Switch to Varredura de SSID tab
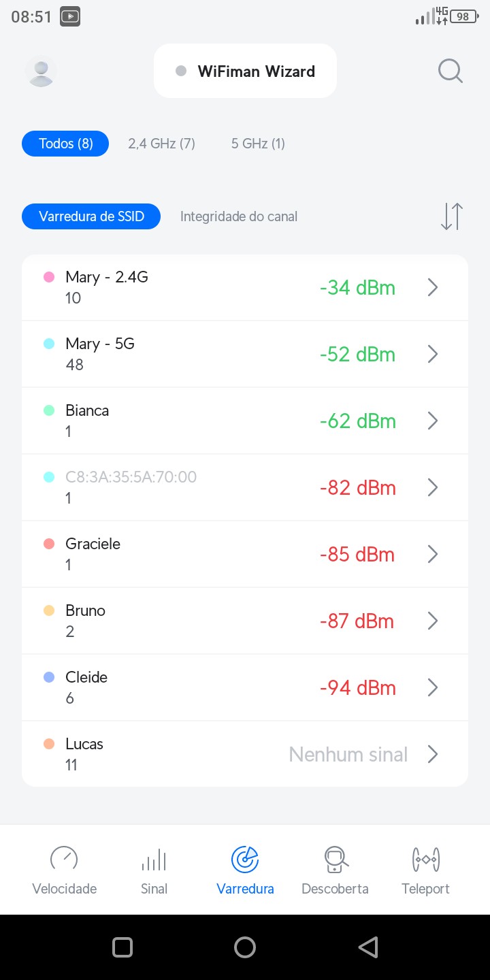Image resolution: width=490 pixels, height=980 pixels. coord(91,216)
